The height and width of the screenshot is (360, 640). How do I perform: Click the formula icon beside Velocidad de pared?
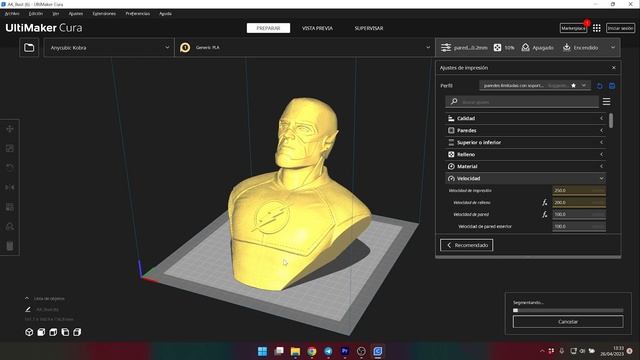(544, 214)
